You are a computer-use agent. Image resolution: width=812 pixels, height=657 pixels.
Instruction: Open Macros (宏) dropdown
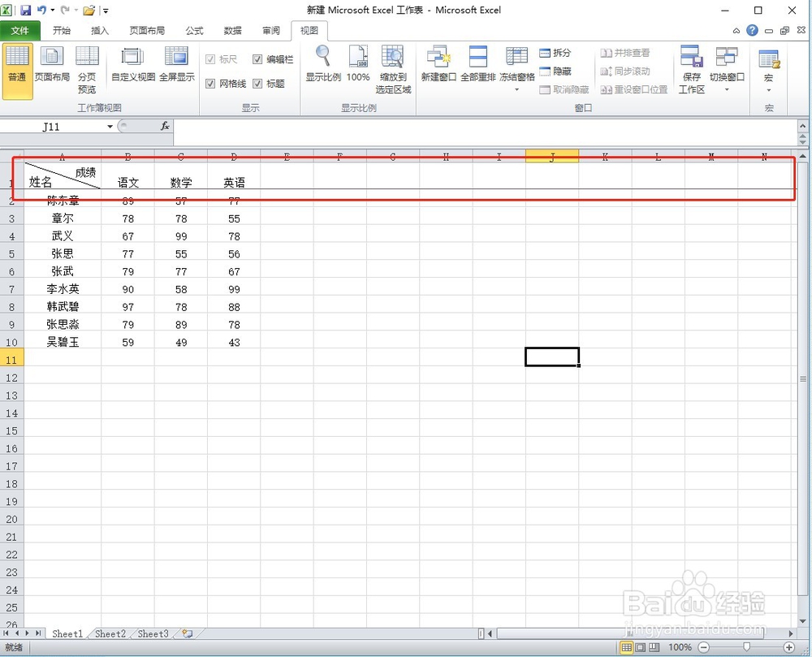pos(768,71)
